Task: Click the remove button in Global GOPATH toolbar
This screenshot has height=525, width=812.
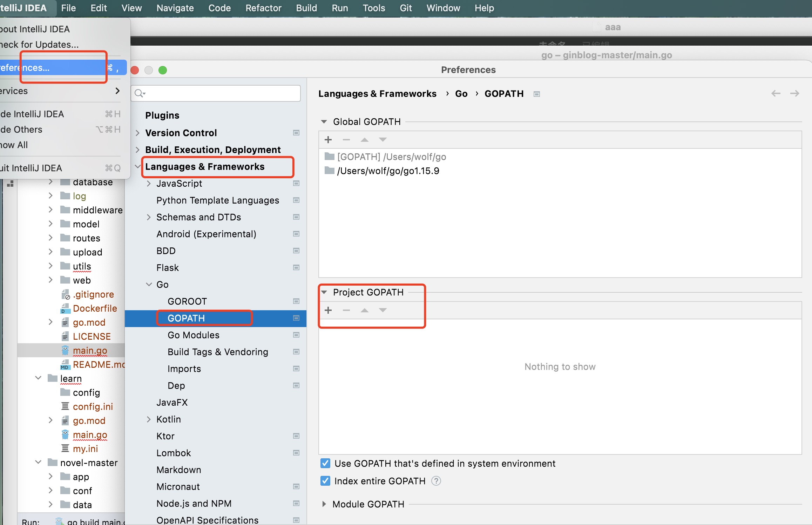Action: 346,140
